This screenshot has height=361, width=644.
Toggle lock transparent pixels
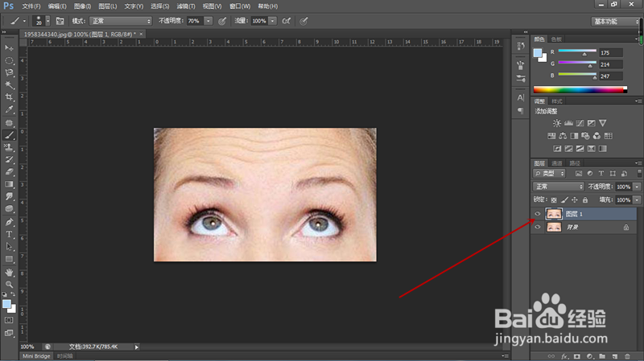click(554, 199)
